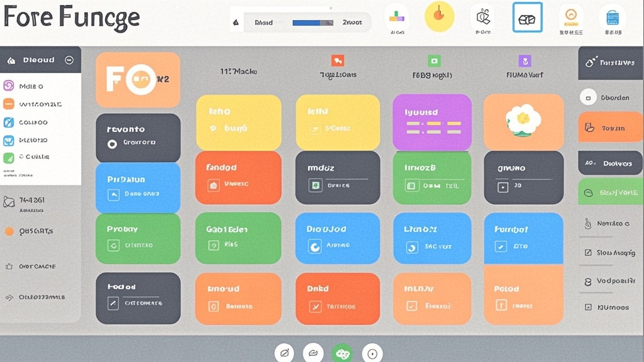Screen dimensions: 644x362
Task: Expand the dark Dsolwers panel item
Action: coord(611,163)
